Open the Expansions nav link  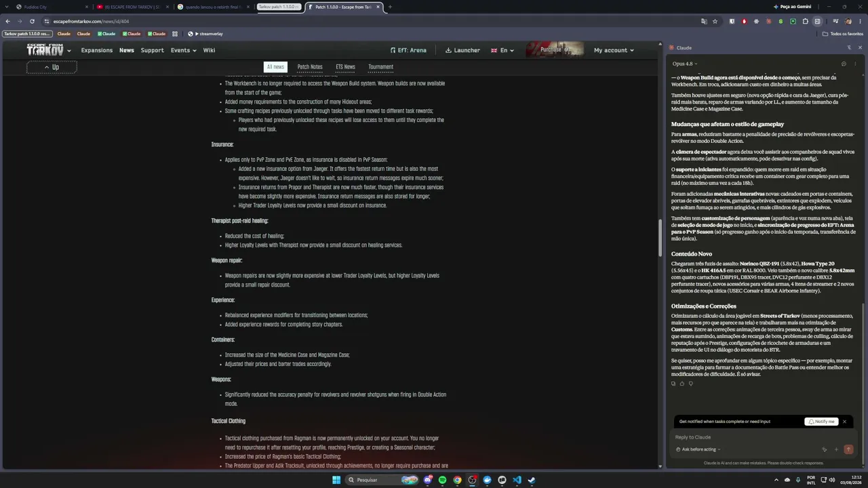coord(97,50)
